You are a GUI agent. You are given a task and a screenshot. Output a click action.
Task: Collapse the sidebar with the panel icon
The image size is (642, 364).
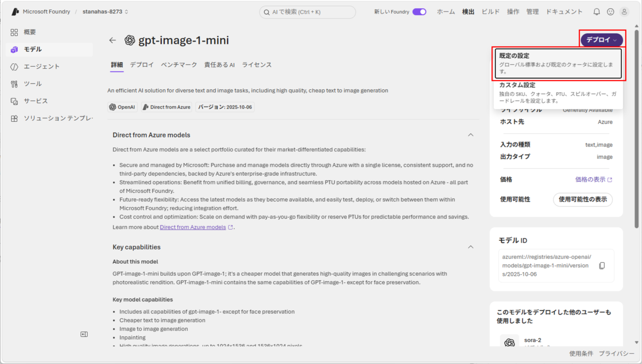pyautogui.click(x=84, y=334)
